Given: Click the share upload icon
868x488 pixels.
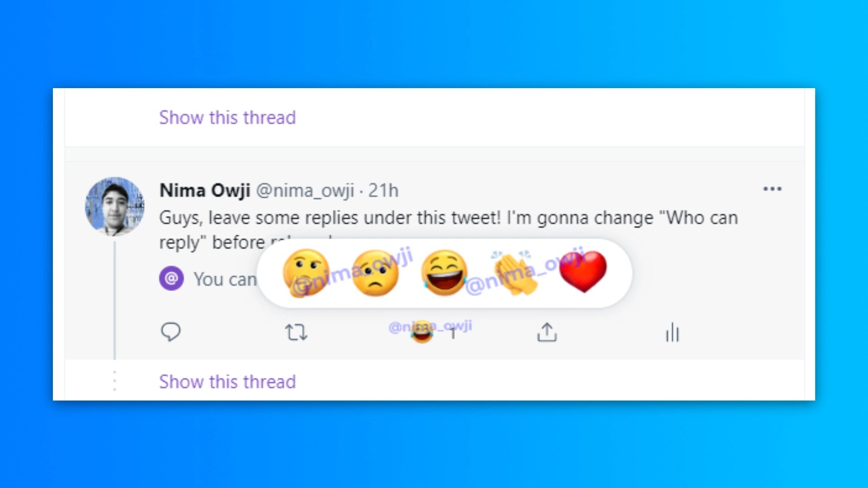Looking at the screenshot, I should (x=547, y=333).
